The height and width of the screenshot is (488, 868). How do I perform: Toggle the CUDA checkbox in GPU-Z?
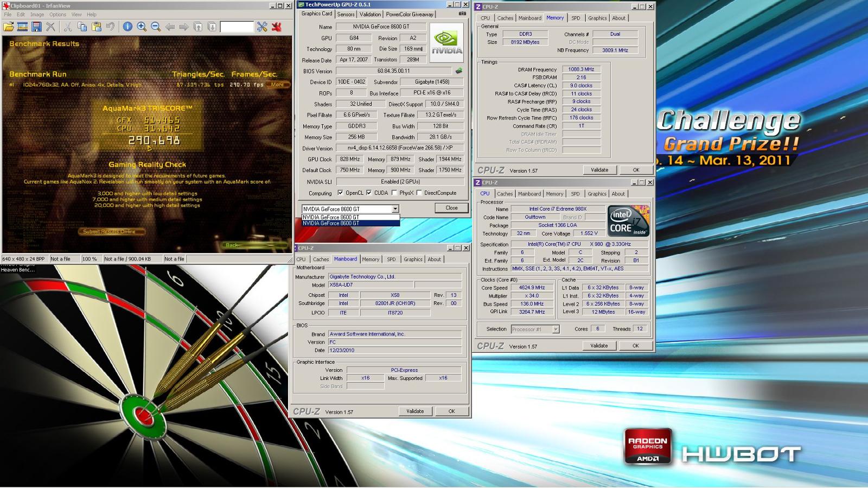coord(369,193)
